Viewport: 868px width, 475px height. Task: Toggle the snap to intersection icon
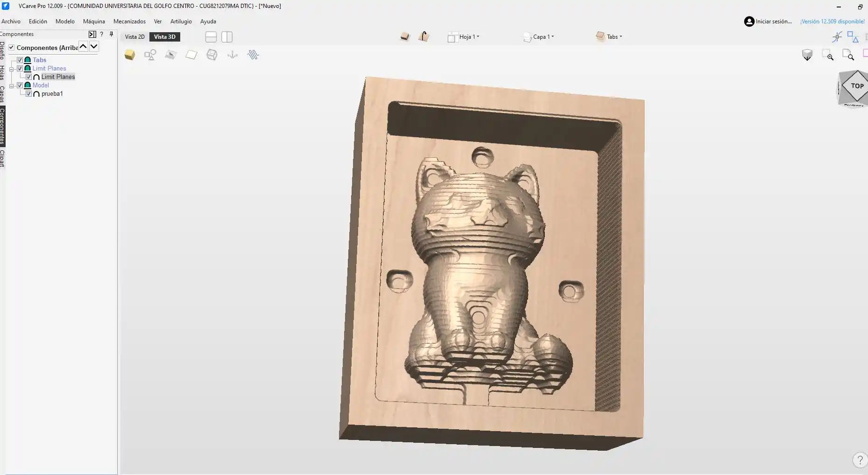837,37
